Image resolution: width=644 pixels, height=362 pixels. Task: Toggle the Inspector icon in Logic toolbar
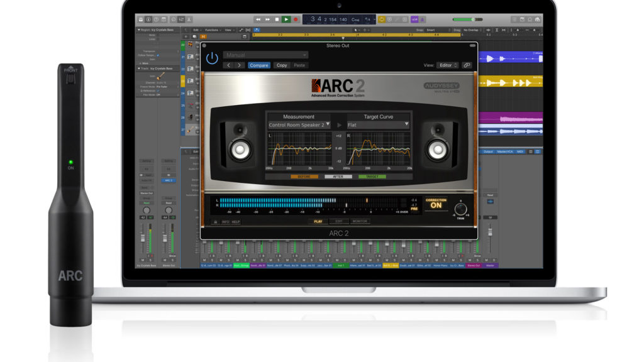tap(148, 19)
